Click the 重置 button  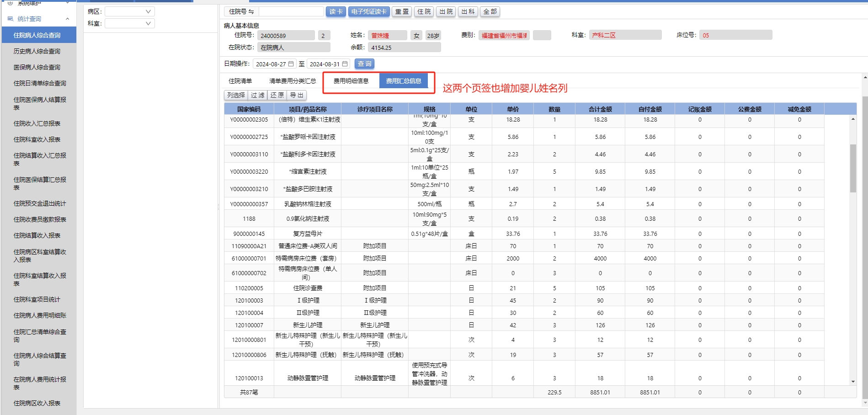[402, 11]
